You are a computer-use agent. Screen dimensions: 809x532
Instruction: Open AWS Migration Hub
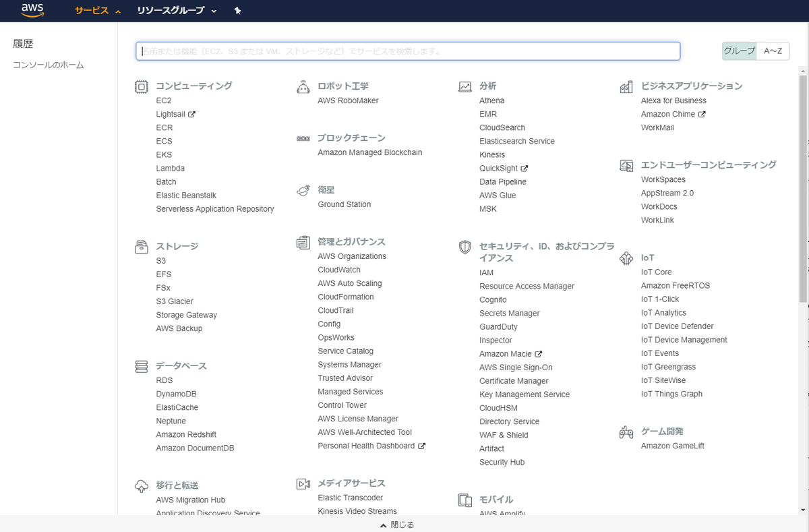click(190, 500)
